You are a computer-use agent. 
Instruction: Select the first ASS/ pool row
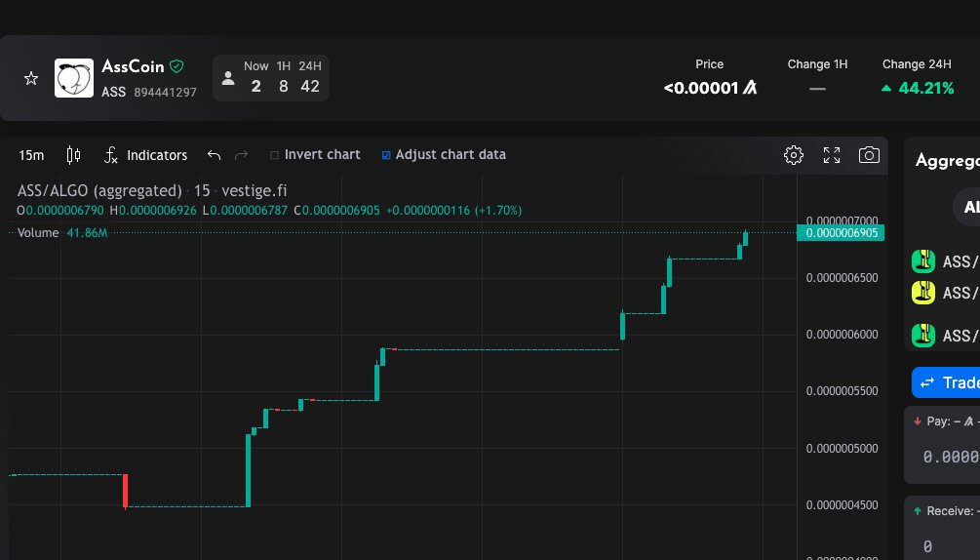946,261
